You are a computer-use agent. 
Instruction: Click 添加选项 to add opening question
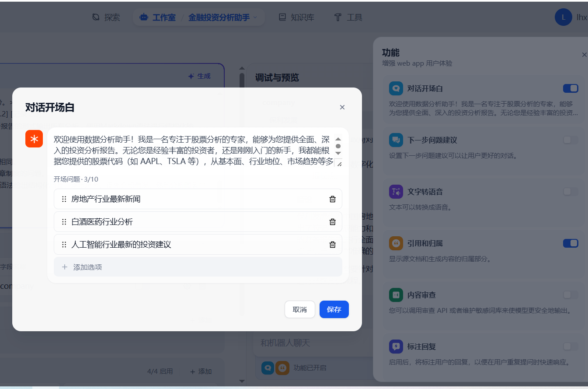(198, 267)
